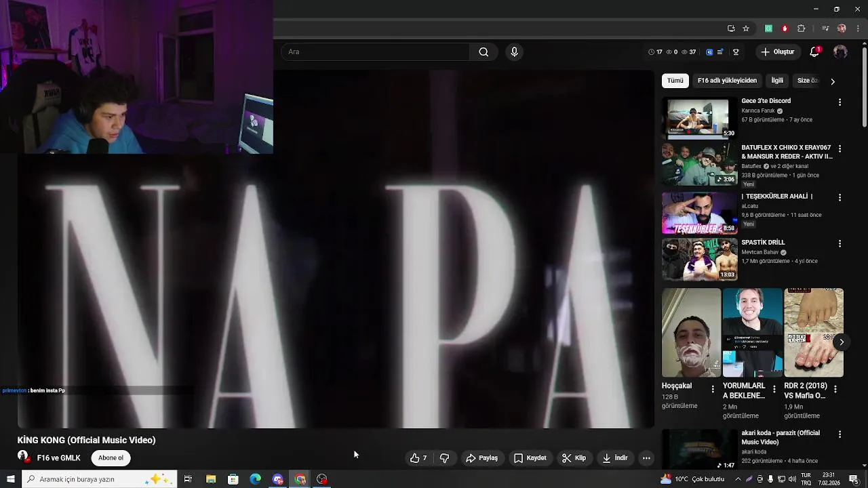This screenshot has height=488, width=868.
Task: Open Microsoft Edge from taskbar
Action: (255, 479)
